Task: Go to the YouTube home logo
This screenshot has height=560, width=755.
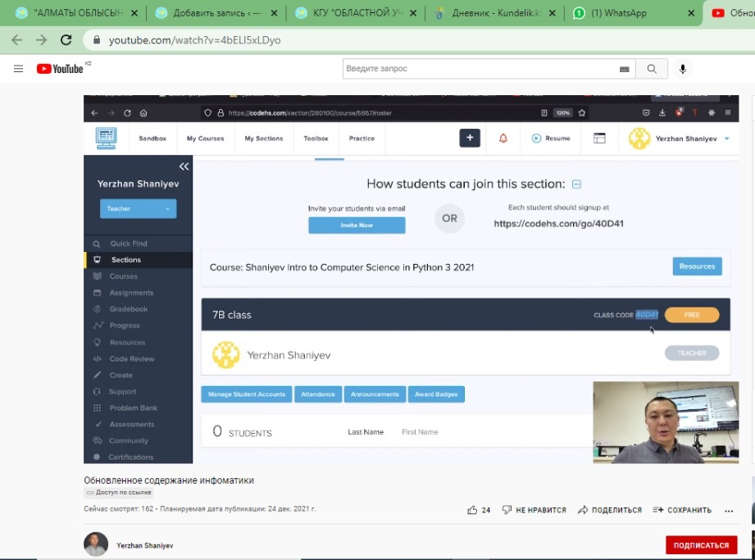Action: coord(60,69)
